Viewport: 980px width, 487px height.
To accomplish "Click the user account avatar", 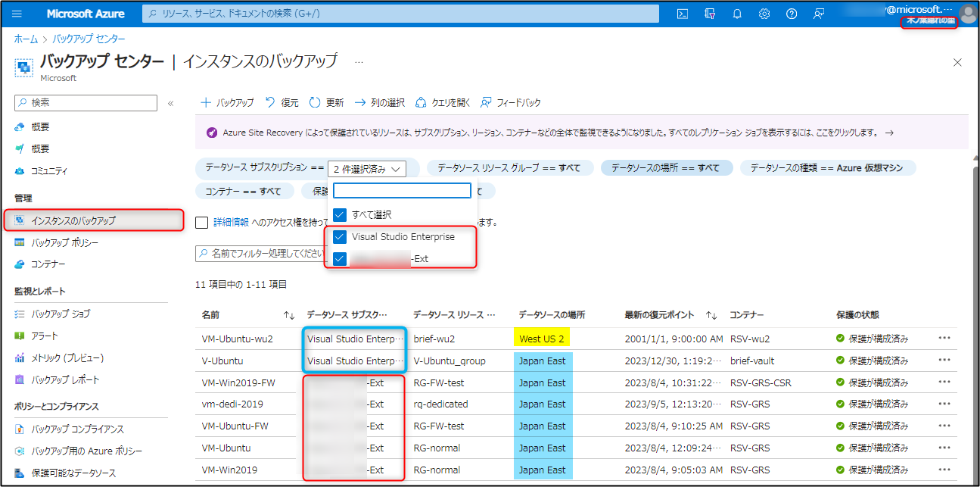I will [x=968, y=14].
